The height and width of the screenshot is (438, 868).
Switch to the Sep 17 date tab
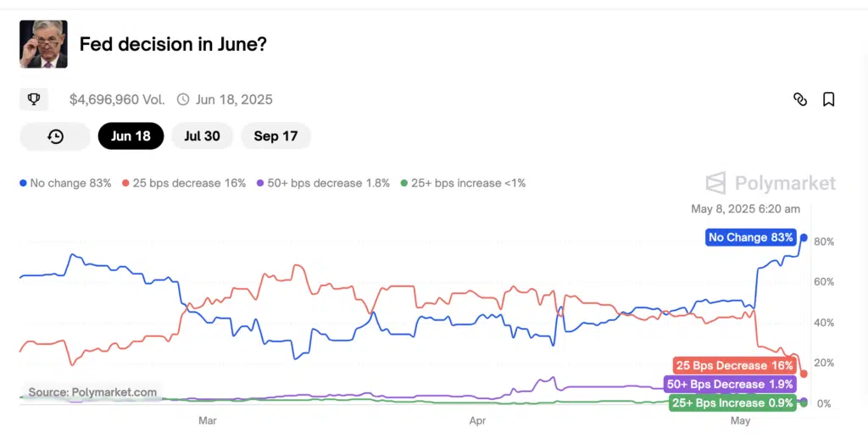pyautogui.click(x=275, y=136)
